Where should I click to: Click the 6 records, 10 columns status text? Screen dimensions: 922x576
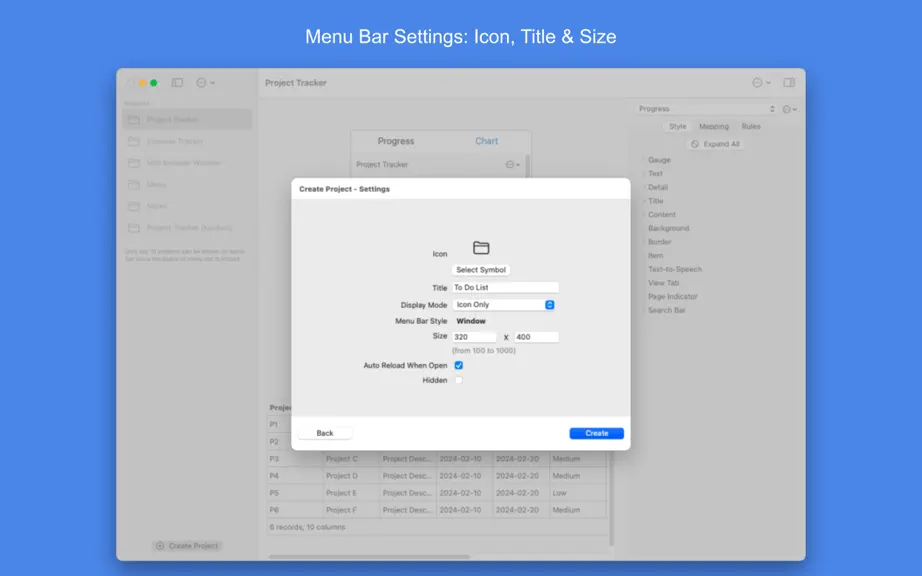pos(308,527)
